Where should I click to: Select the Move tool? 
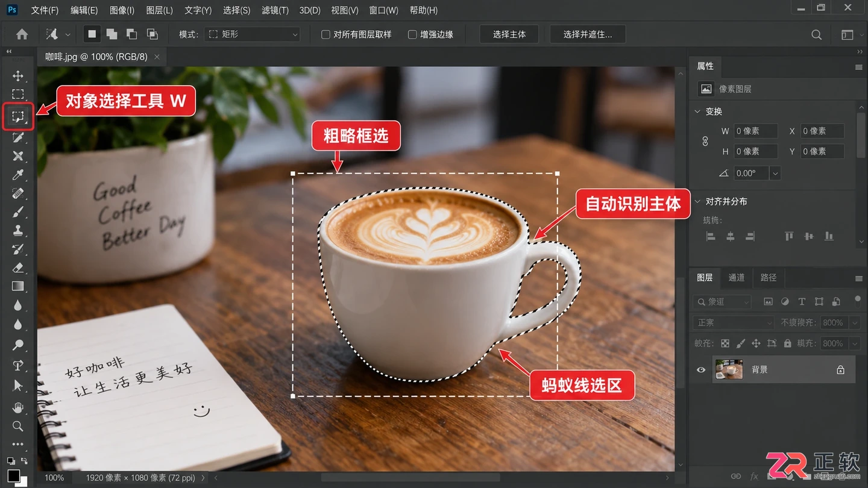click(18, 76)
